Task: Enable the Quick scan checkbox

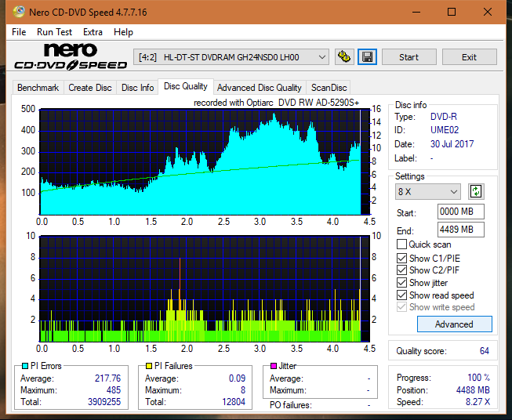Action: tap(401, 244)
